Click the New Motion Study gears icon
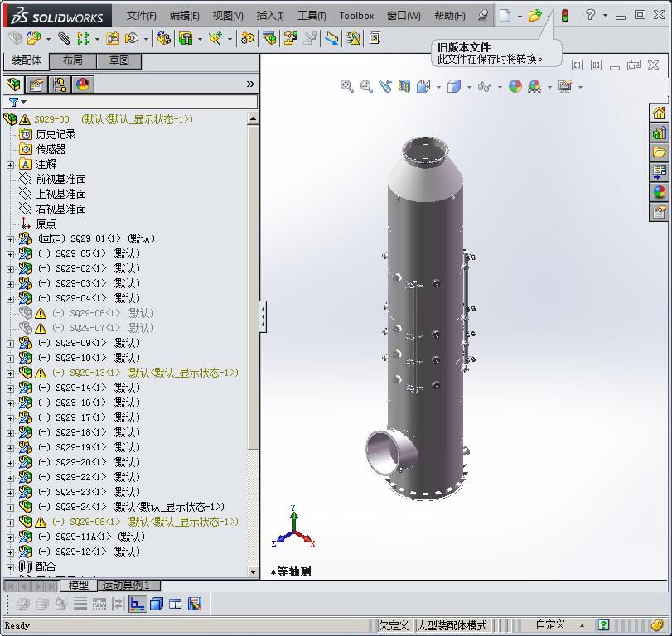Screen dimensions: 672x636 (247, 39)
